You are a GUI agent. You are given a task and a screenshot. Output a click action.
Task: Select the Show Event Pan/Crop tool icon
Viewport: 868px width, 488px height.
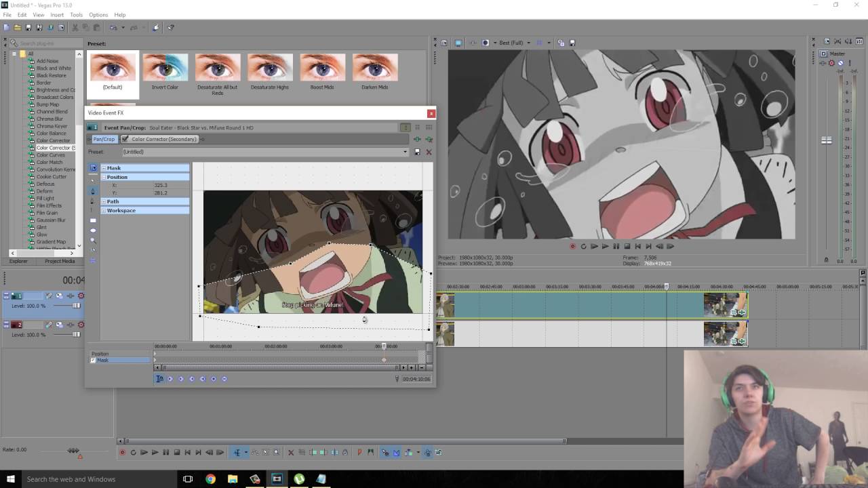coord(93,167)
